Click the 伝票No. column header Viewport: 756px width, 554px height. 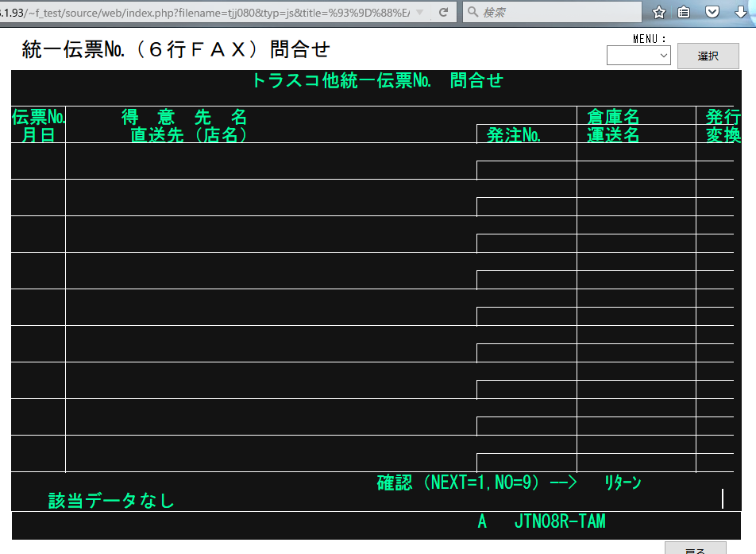coord(38,118)
